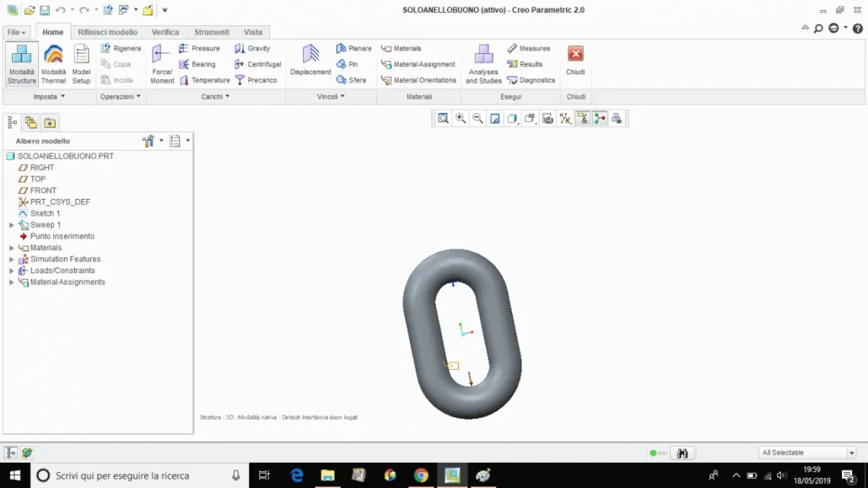Toggle Modalità Structure mode button
Image resolution: width=868 pixels, height=488 pixels.
(x=21, y=63)
